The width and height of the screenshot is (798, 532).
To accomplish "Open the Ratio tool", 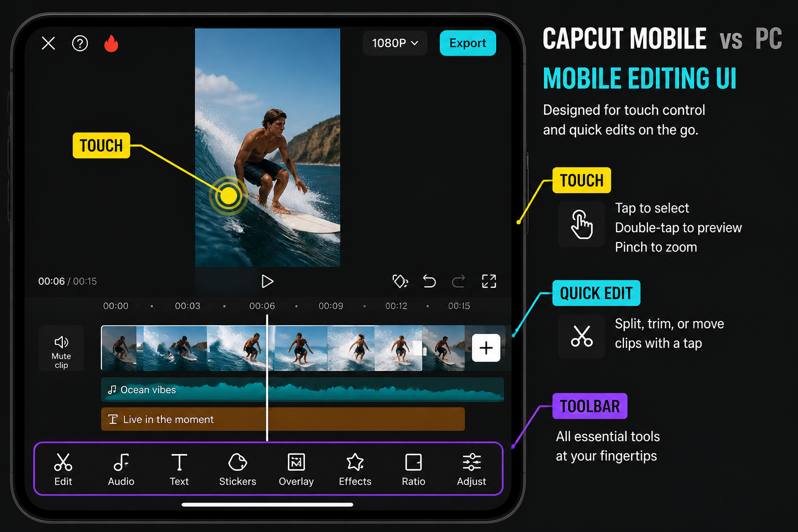I will (x=414, y=469).
